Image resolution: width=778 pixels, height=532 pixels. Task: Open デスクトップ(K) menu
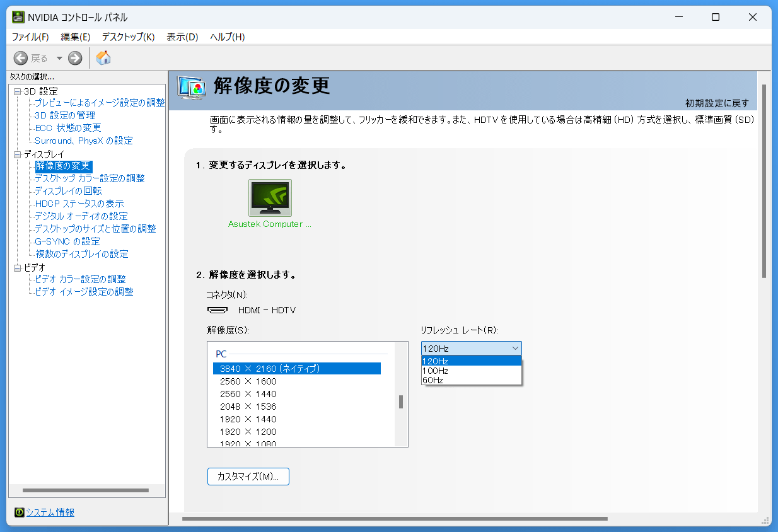tap(128, 37)
